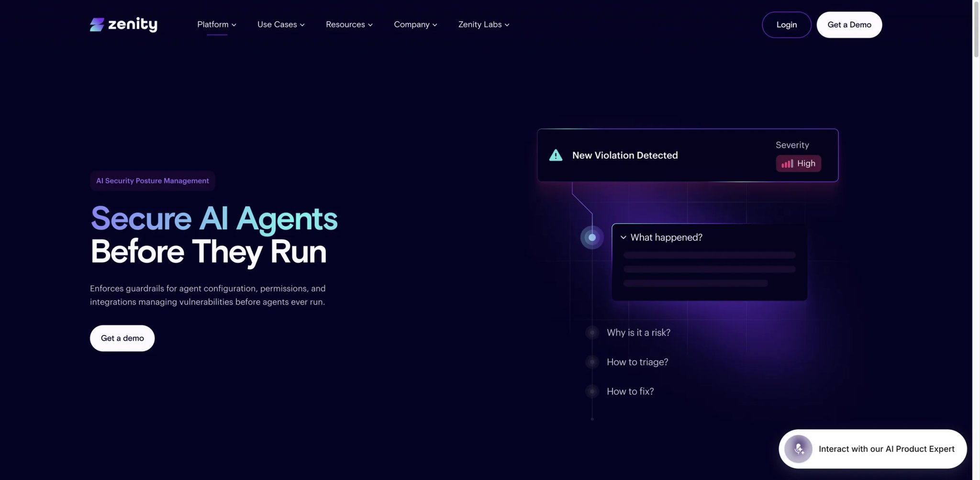Click the chevron next to Platform
The image size is (980, 480).
(x=234, y=25)
